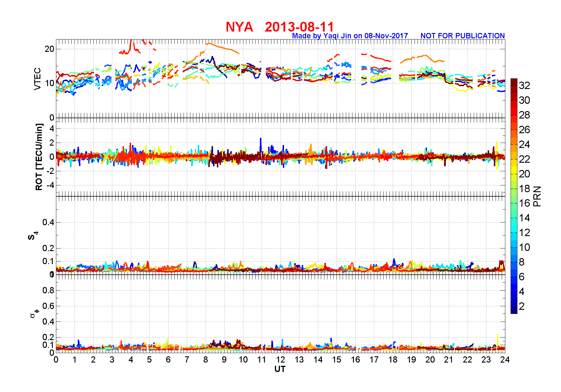Click colorbar tick label 18

pyautogui.click(x=524, y=189)
